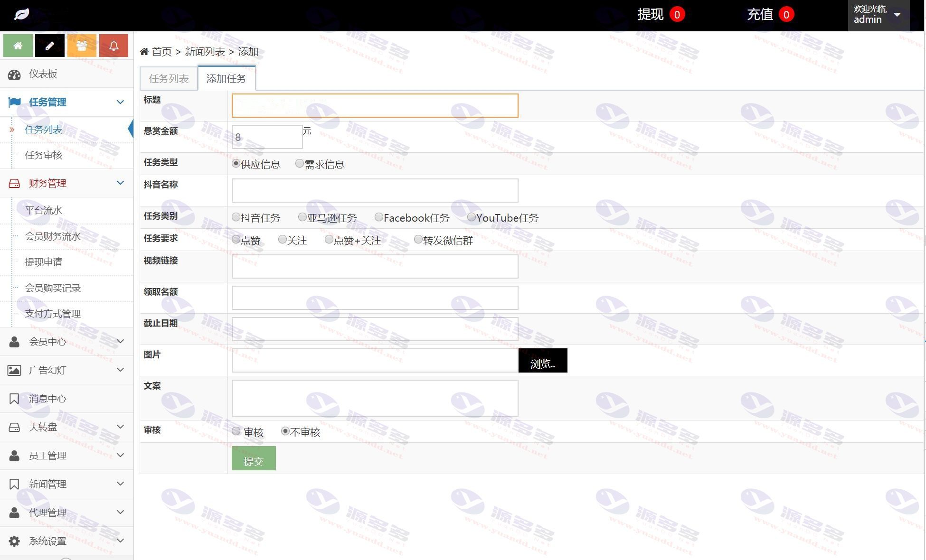Switch to the 添加任务 tab
This screenshot has width=926, height=560.
[x=227, y=78]
